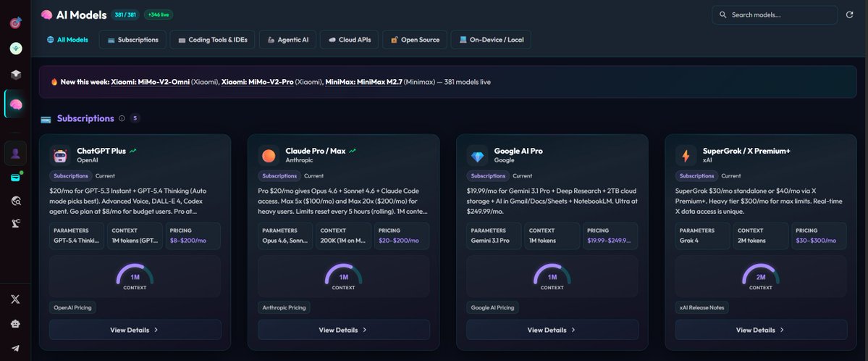Select the All Models tab
The image size is (868, 361).
coord(67,40)
